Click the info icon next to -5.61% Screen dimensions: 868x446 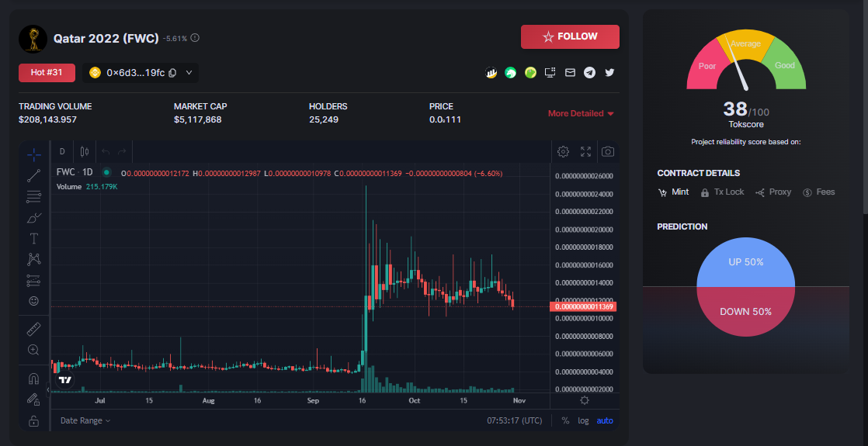coord(195,38)
